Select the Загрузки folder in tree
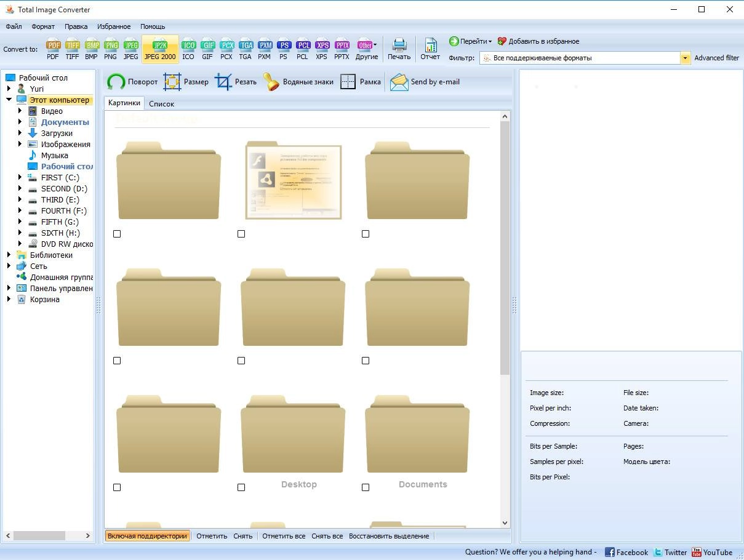This screenshot has height=560, width=744. coord(57,134)
